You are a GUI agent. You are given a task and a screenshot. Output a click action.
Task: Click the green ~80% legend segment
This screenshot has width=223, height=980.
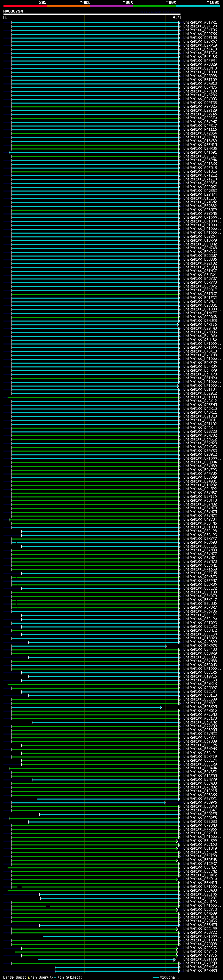point(154,6)
